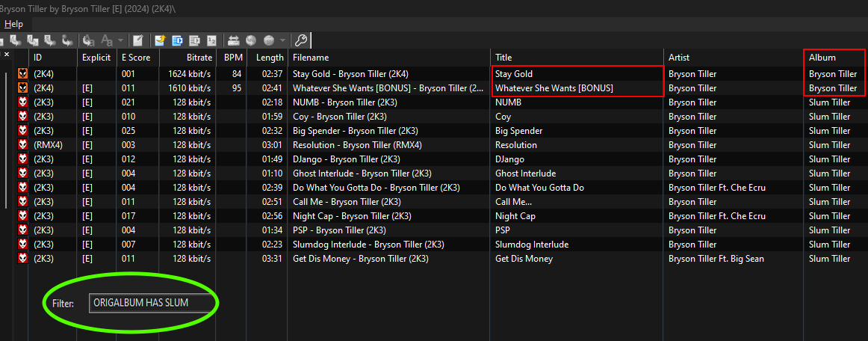This screenshot has width=868, height=341.
Task: Close the left tag panel
Action: coord(7,55)
